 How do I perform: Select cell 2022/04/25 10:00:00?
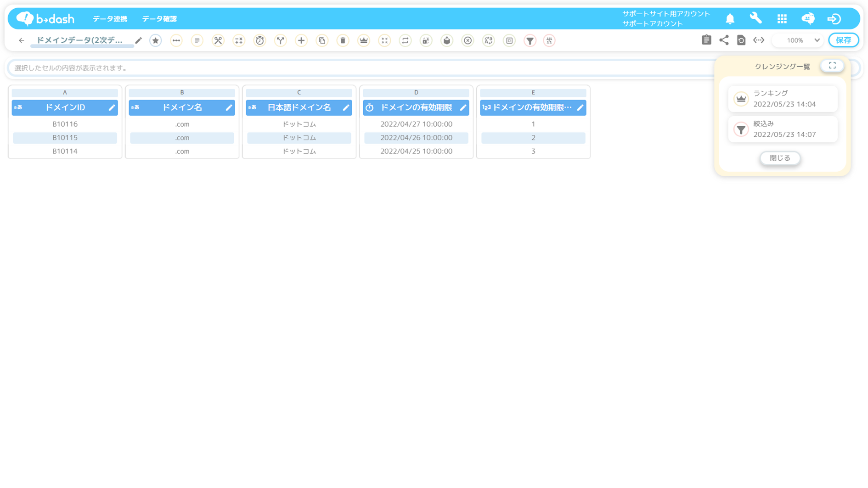tap(416, 151)
